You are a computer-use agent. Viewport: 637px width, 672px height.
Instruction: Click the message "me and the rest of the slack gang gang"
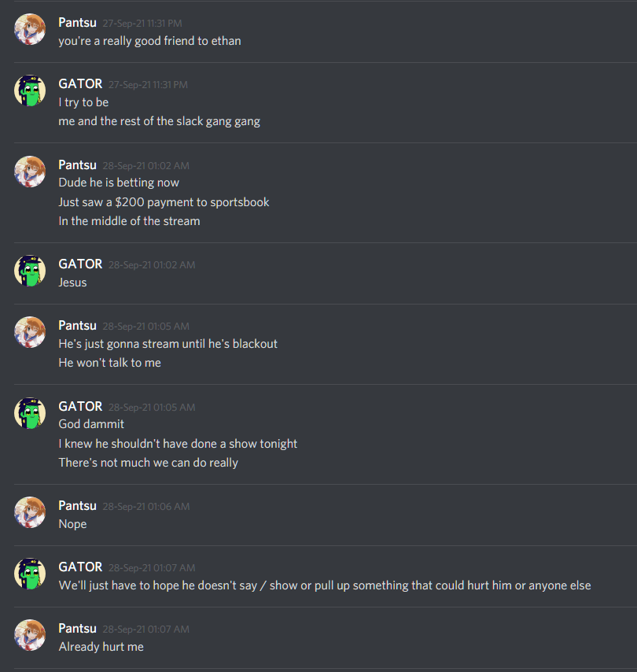160,121
